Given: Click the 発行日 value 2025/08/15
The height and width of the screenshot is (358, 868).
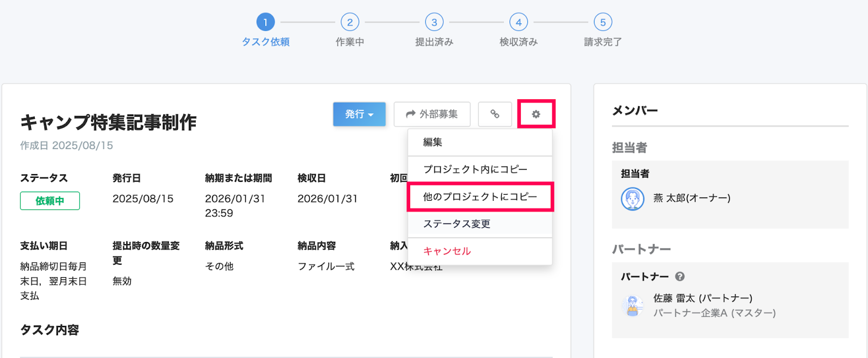Looking at the screenshot, I should click(x=143, y=199).
